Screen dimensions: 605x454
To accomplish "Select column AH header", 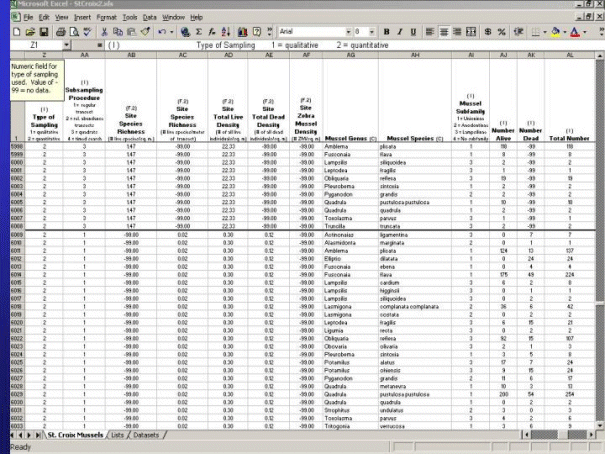I will click(415, 55).
